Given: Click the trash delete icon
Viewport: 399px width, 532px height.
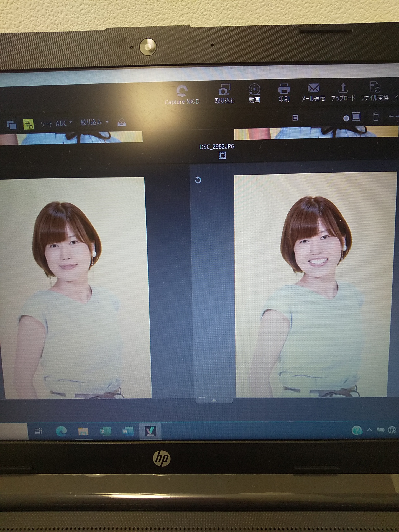Looking at the screenshot, I should pos(376,116).
